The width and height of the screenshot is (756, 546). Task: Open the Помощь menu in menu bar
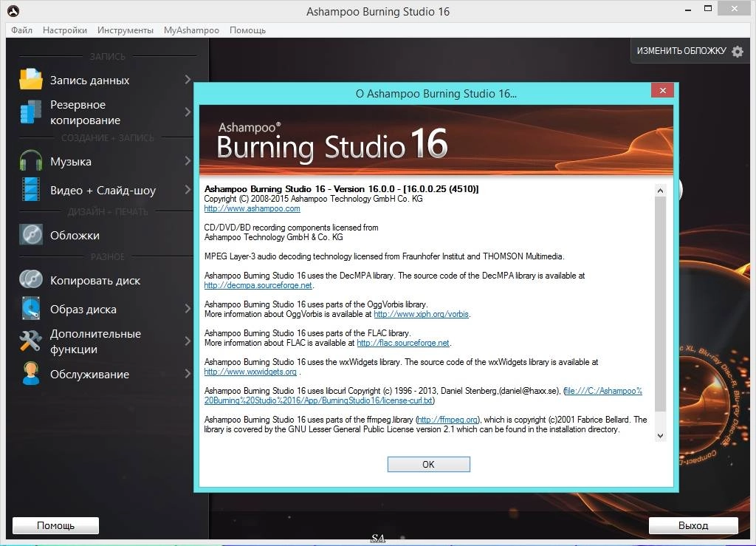pos(247,30)
